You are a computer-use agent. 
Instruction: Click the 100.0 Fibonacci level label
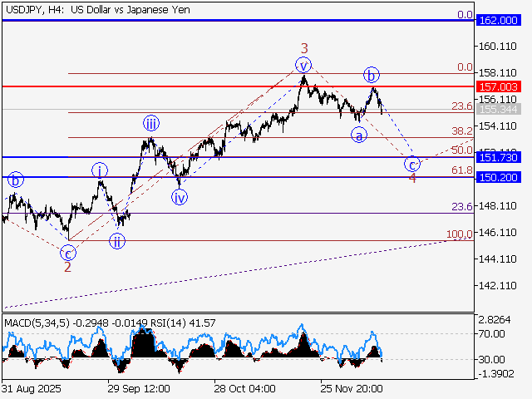coord(459,235)
